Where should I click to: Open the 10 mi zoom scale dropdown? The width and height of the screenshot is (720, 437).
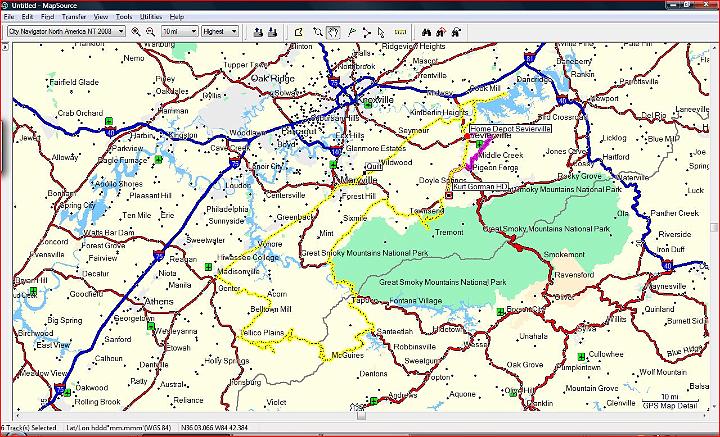tap(180, 31)
